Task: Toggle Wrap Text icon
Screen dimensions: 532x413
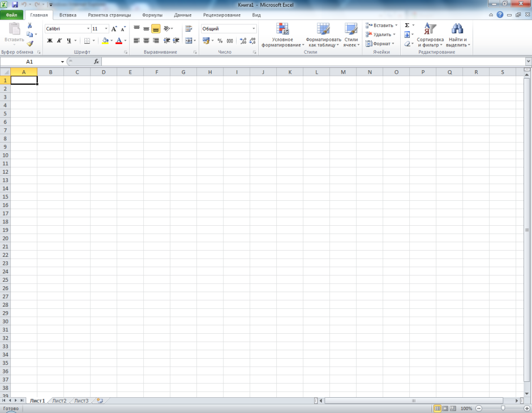Action: 188,29
